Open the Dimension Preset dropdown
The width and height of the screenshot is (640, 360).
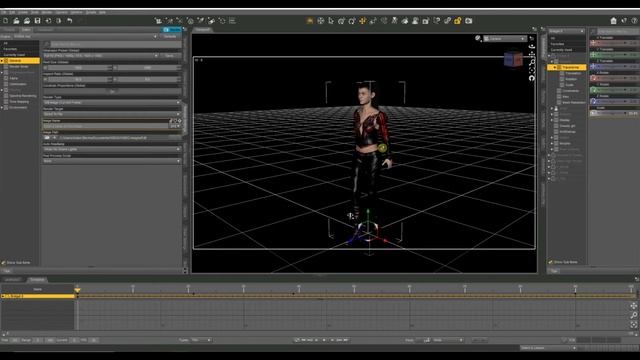(x=101, y=56)
